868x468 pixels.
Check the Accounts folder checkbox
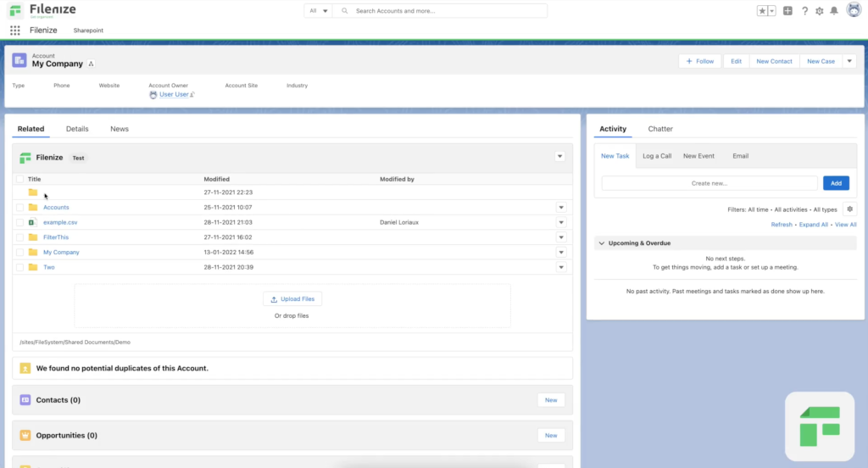click(x=20, y=207)
